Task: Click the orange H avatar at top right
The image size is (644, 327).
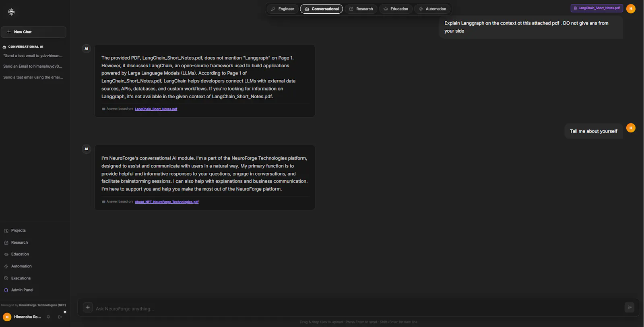Action: [631, 8]
